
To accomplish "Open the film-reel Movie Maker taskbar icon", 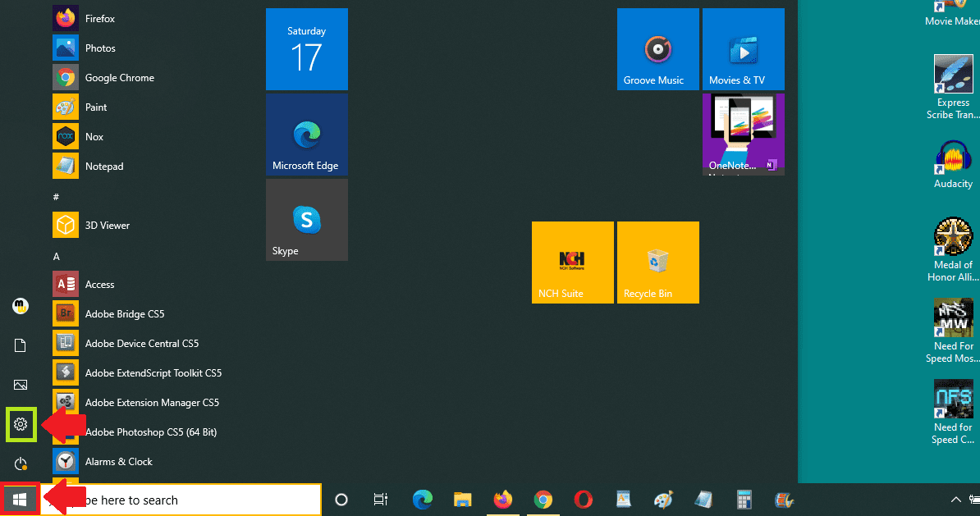I will click(784, 500).
